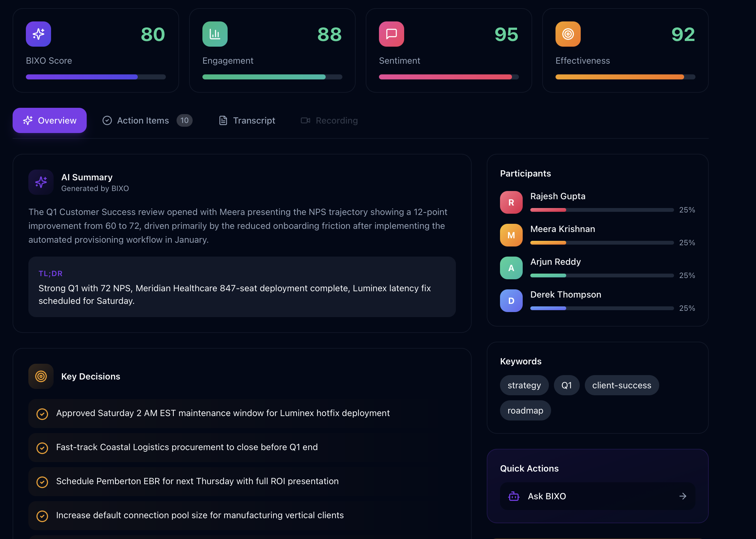Expand Ask BIXO via its arrow

click(x=683, y=496)
